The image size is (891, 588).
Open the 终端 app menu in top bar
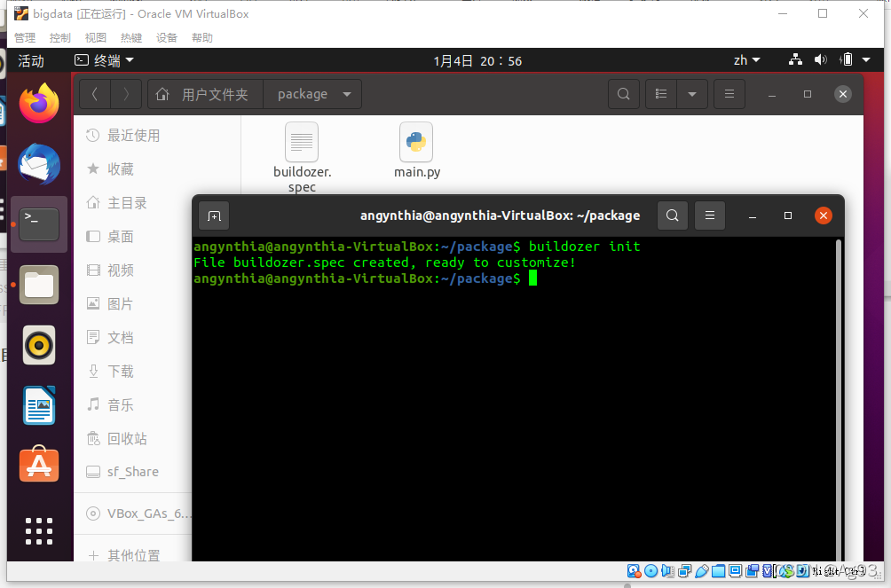pos(104,60)
